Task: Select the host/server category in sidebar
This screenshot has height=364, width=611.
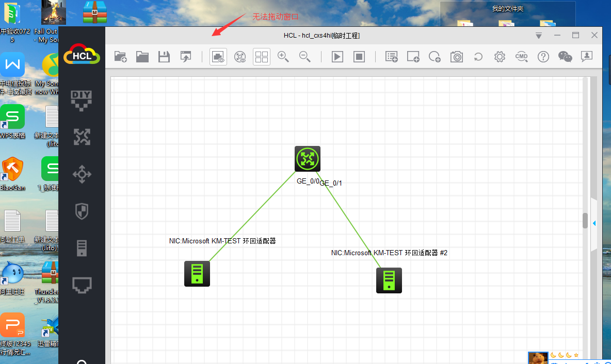Action: [x=82, y=248]
